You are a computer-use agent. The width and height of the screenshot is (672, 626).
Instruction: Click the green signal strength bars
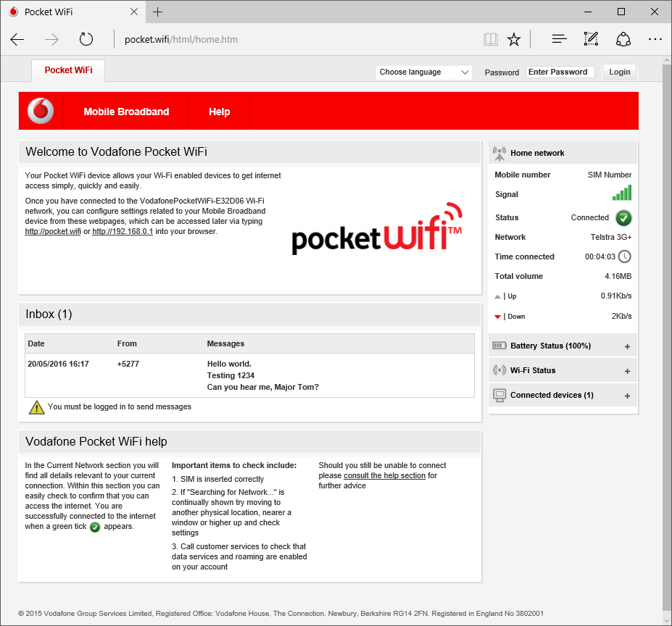[622, 193]
